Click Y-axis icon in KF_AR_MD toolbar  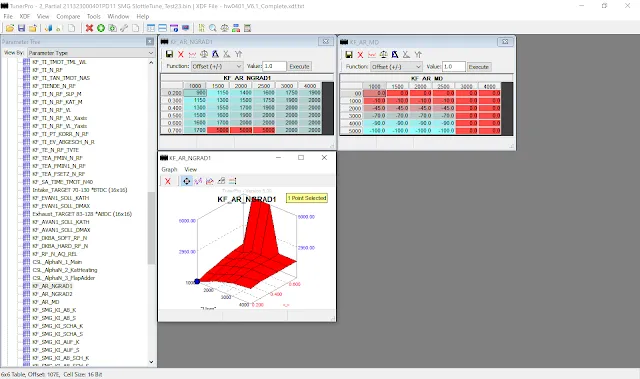coord(418,54)
